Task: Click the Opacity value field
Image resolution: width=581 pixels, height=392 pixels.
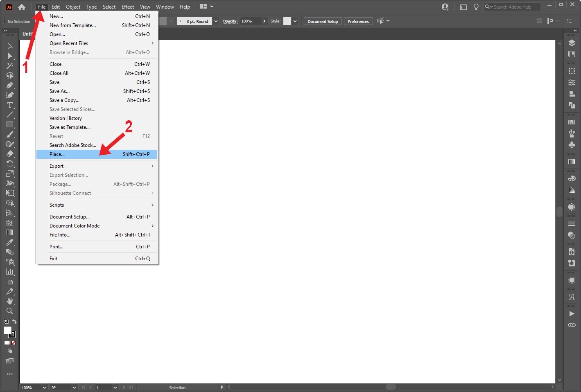Action: pyautogui.click(x=251, y=21)
